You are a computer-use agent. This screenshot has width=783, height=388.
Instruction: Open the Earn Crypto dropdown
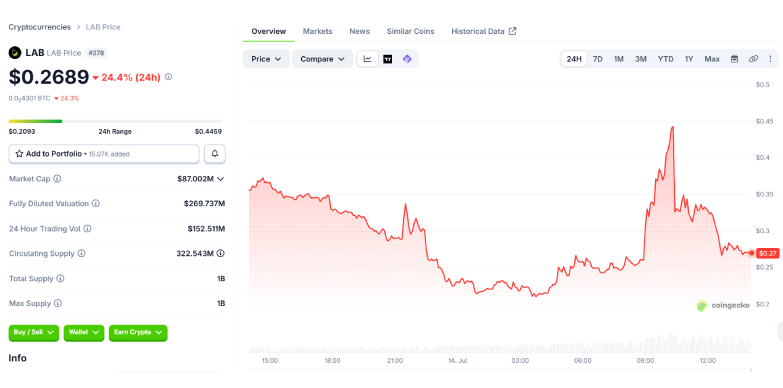138,333
